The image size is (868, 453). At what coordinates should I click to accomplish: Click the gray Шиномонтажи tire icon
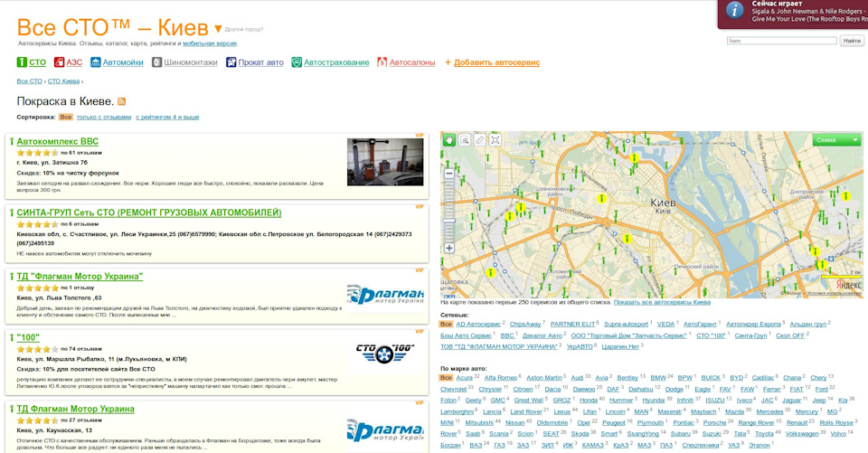156,62
